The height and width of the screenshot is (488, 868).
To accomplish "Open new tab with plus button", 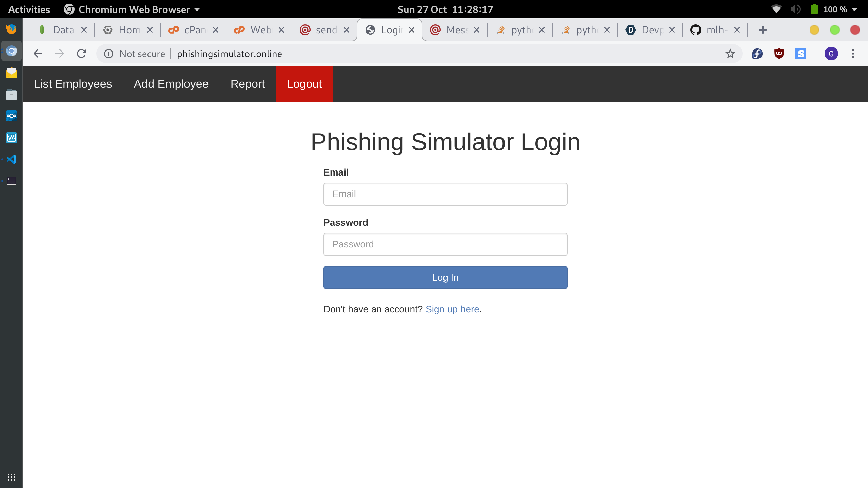I will pyautogui.click(x=763, y=30).
